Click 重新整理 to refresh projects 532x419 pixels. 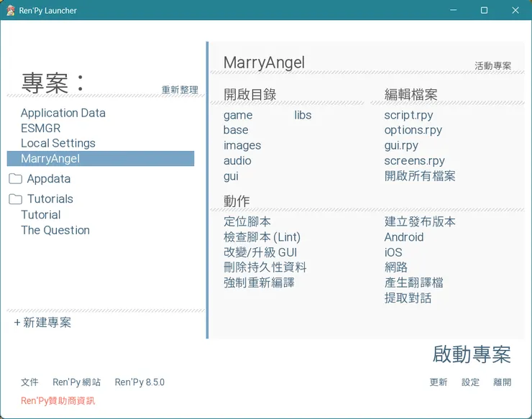coord(180,90)
